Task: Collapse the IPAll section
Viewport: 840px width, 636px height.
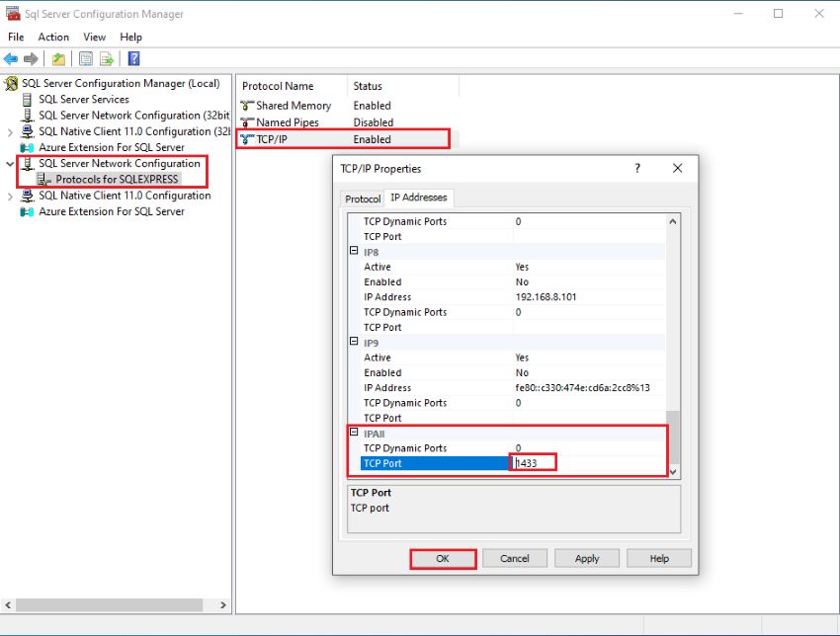Action: pyautogui.click(x=354, y=432)
